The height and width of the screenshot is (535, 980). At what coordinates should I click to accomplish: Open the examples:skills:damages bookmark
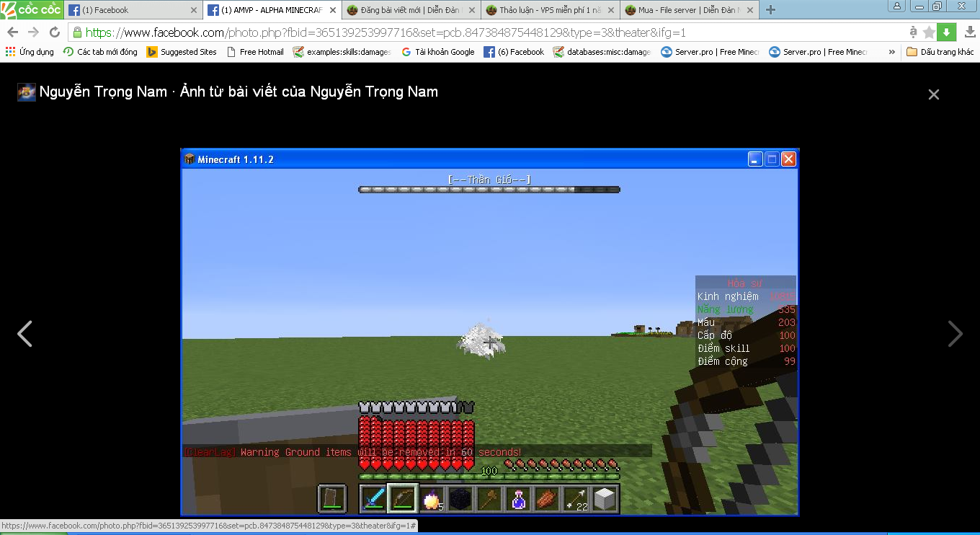(x=342, y=52)
